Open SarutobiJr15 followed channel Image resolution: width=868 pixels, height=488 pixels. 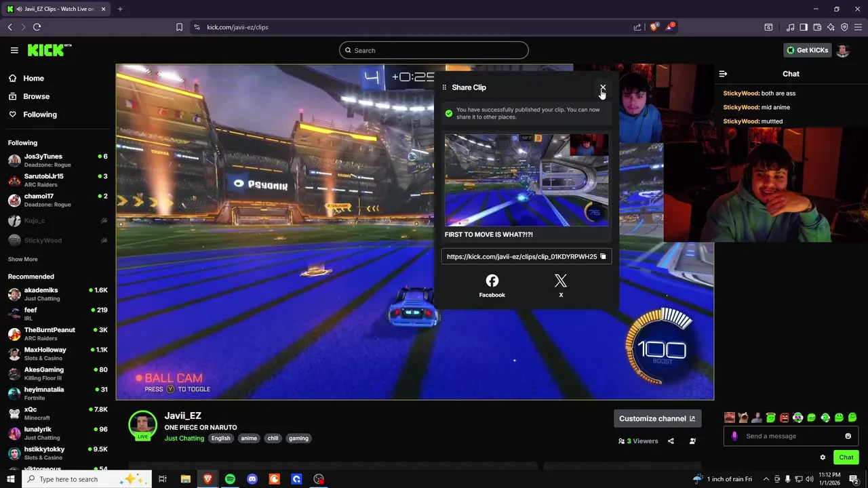[58, 180]
